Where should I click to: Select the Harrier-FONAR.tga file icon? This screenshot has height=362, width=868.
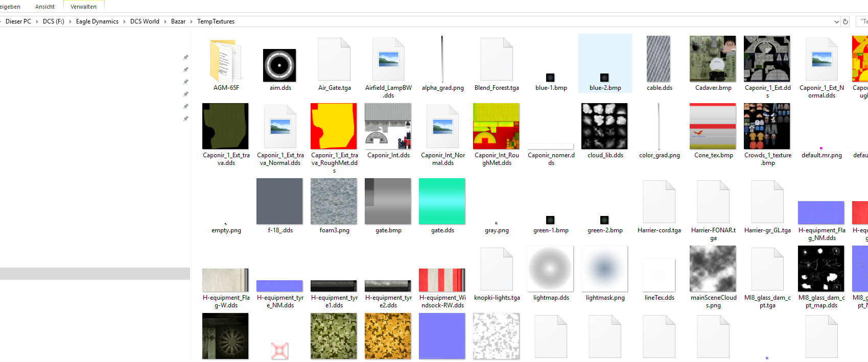coord(713,202)
